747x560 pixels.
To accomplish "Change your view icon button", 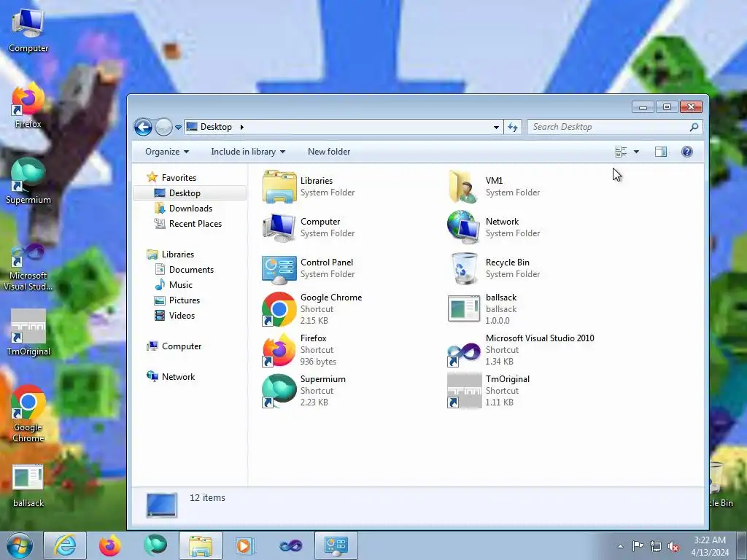I will point(621,152).
